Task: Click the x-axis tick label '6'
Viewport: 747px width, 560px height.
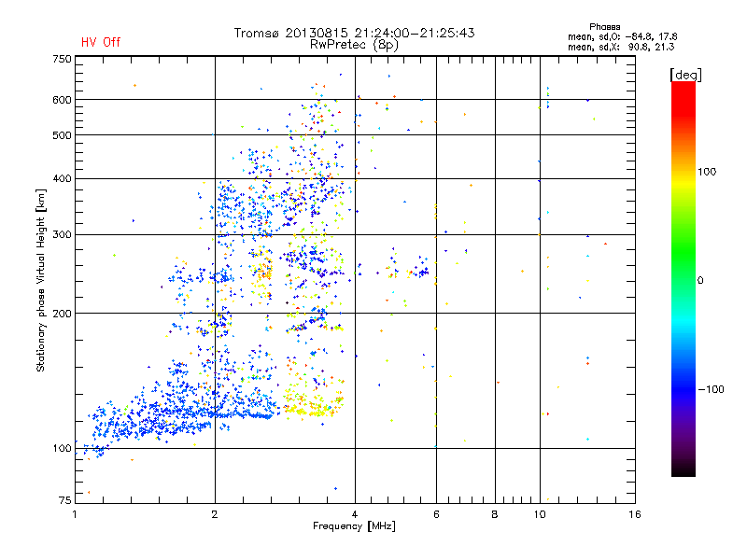Action: pyautogui.click(x=436, y=514)
